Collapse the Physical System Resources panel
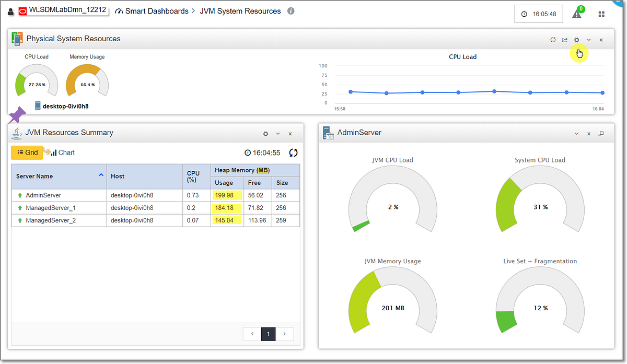Viewport: 627px width, 364px height. tap(589, 39)
